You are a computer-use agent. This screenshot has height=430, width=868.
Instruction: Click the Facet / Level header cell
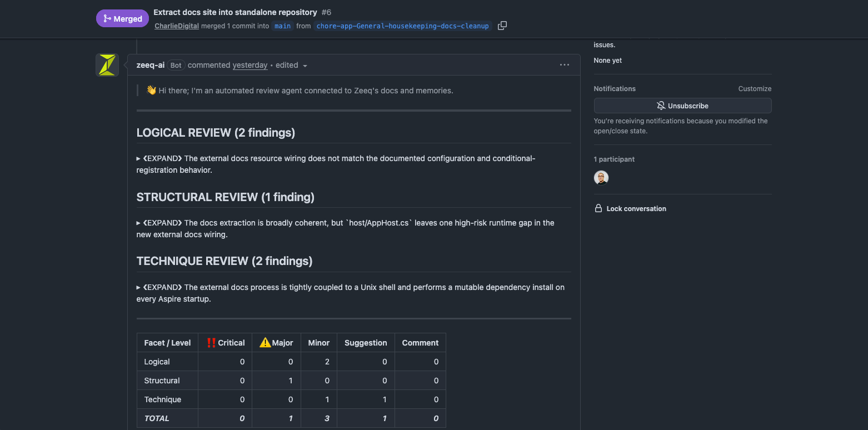click(x=167, y=343)
